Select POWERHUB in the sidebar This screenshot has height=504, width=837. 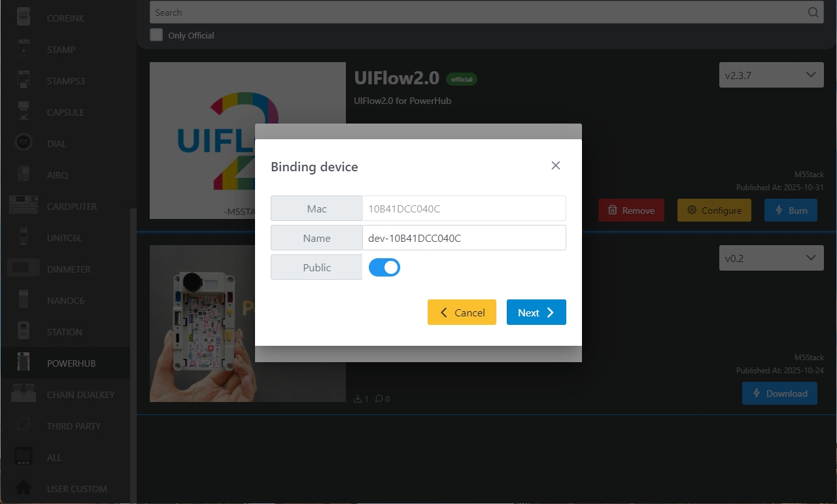(71, 363)
